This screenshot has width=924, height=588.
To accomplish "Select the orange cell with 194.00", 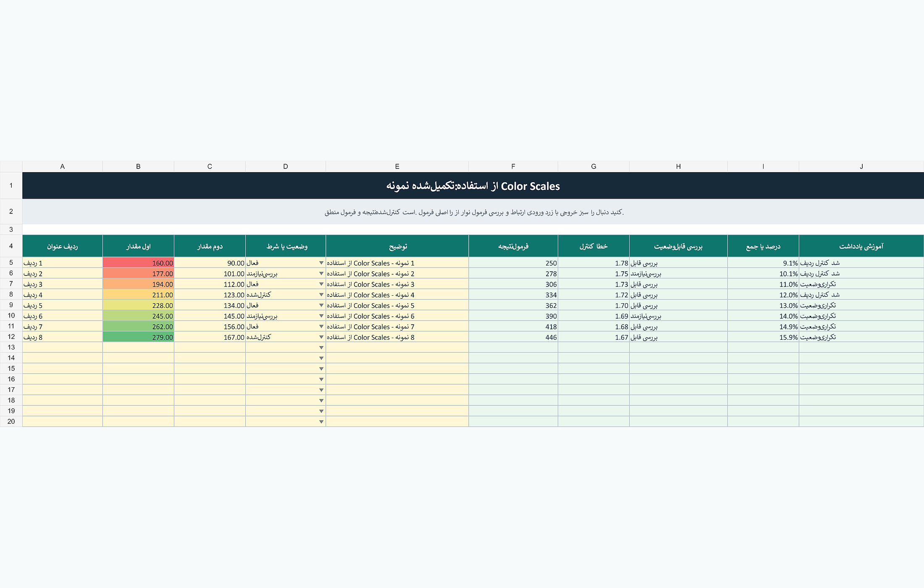I will coord(138,284).
